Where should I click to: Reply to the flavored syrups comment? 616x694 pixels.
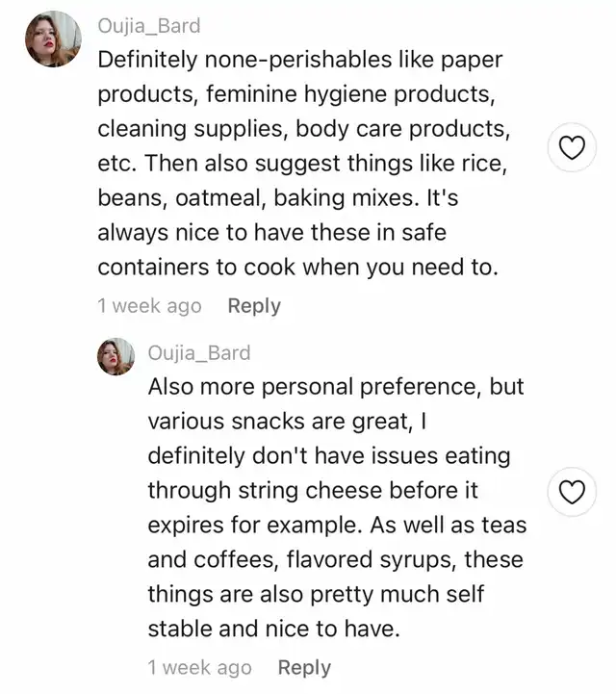[x=304, y=668]
